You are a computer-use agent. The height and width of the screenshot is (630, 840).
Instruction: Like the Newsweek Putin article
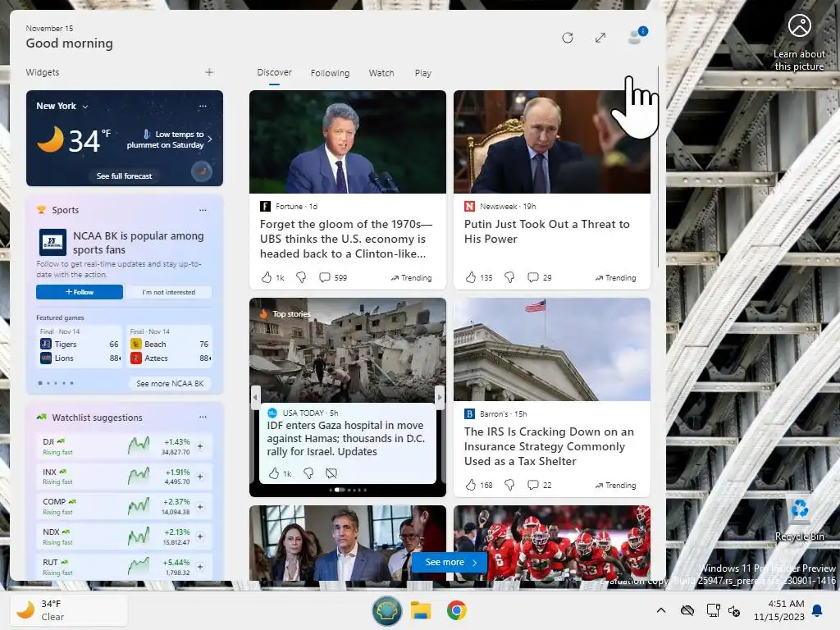[x=471, y=277]
